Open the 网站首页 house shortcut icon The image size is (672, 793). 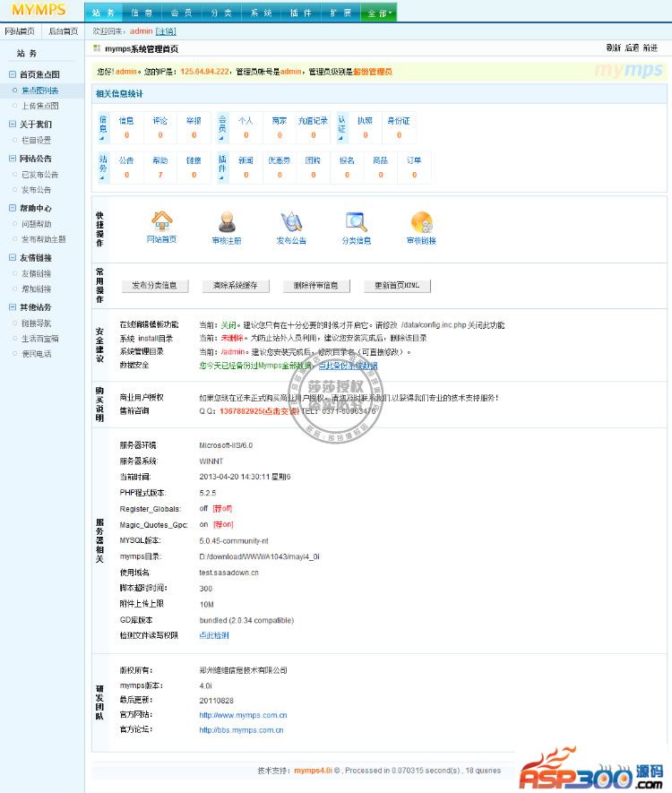coord(162,220)
